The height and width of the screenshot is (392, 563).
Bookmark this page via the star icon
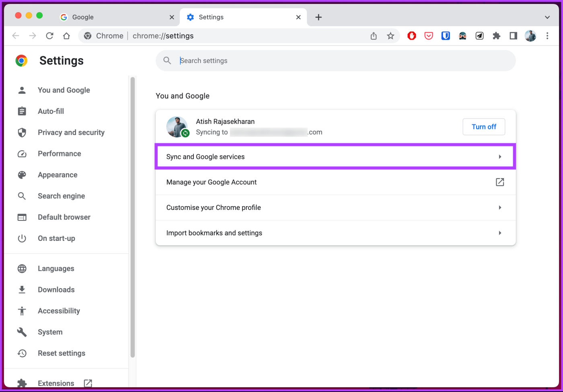coord(390,36)
